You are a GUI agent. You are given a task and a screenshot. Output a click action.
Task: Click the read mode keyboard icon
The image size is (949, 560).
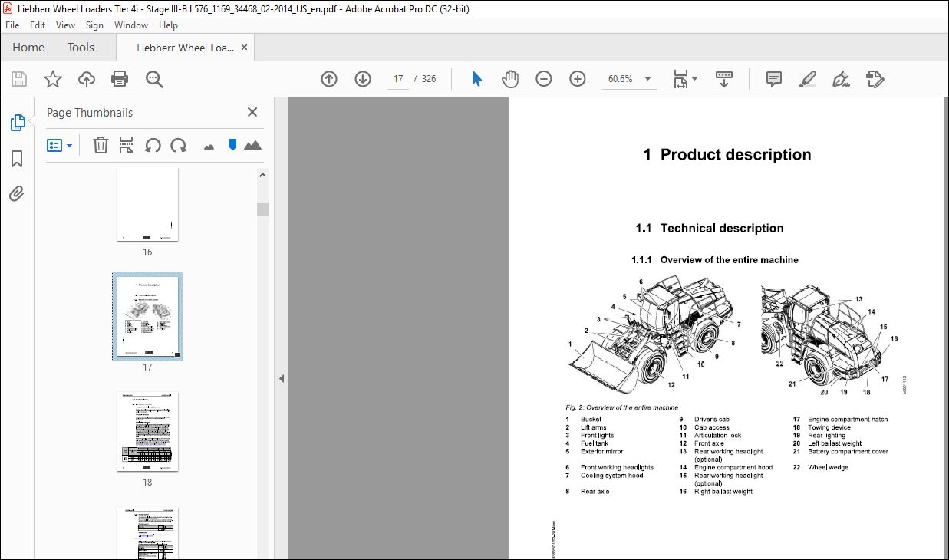[x=724, y=78]
